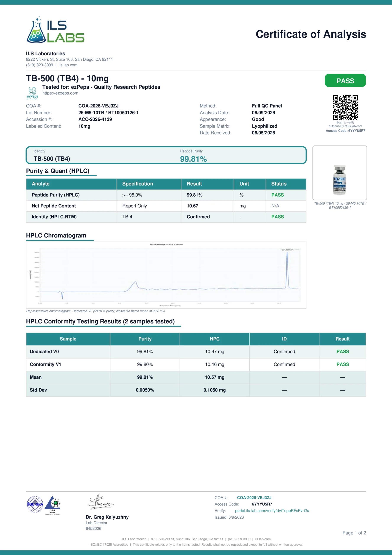Click the COA-2026-VEJ3ZJ footer link

[254, 498]
